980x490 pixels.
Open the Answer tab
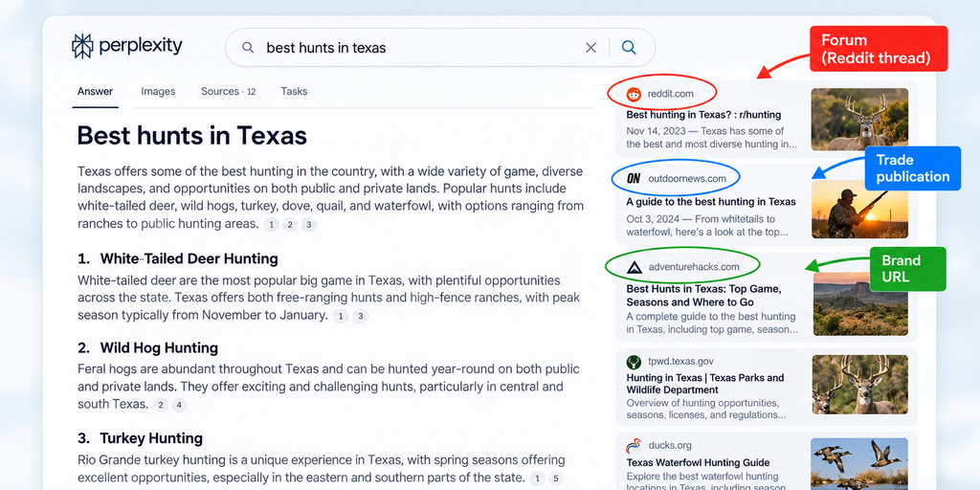click(95, 91)
